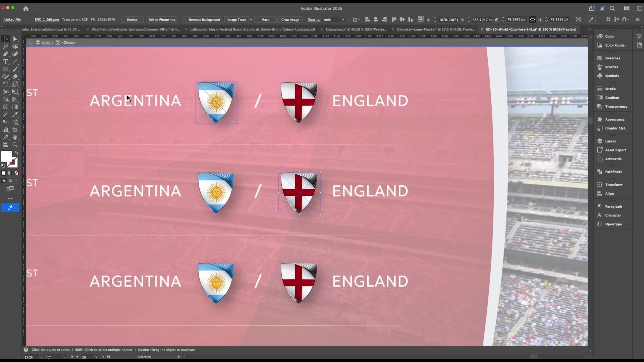Choose the Eyedropper tool
Image resolution: width=644 pixels, height=362 pixels.
coord(15,115)
